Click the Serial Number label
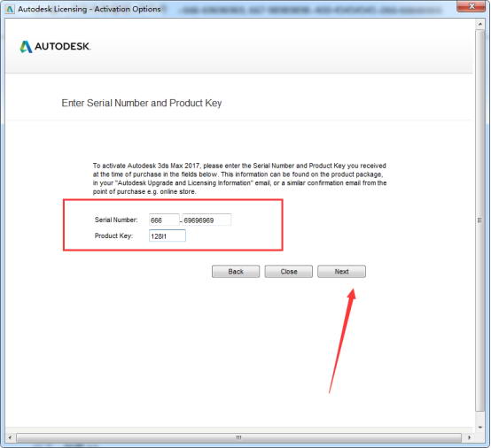 pyautogui.click(x=116, y=220)
